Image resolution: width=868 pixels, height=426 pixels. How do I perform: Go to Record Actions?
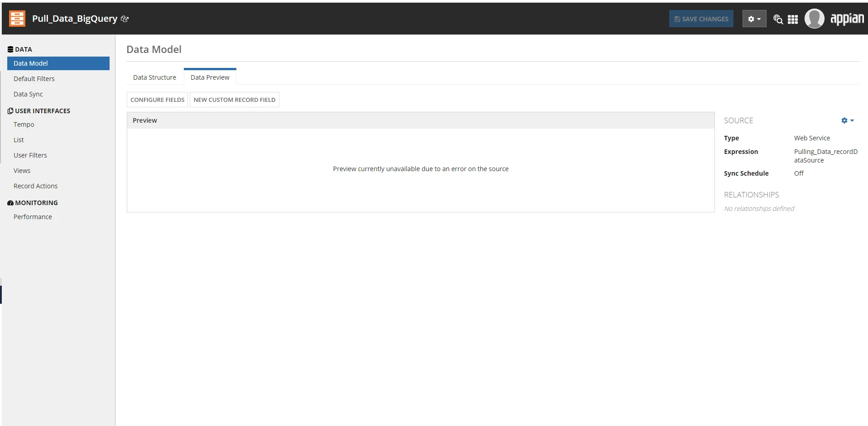[x=35, y=186]
